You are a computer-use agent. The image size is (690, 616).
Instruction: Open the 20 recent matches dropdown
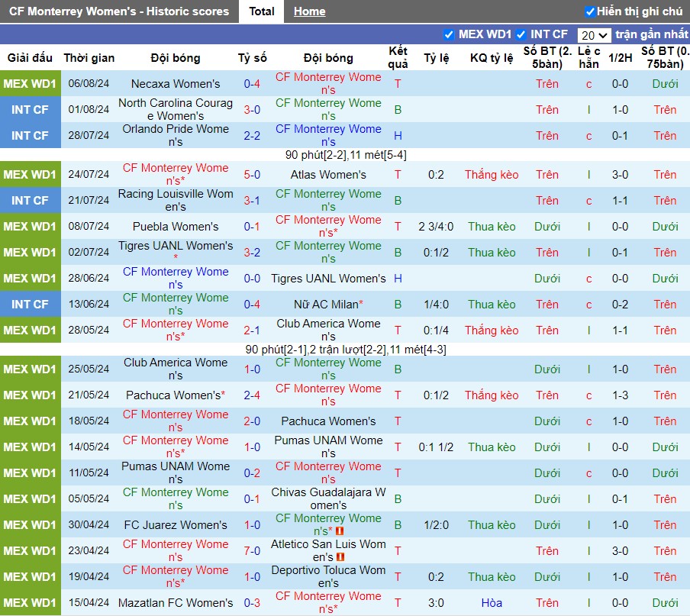click(x=594, y=35)
